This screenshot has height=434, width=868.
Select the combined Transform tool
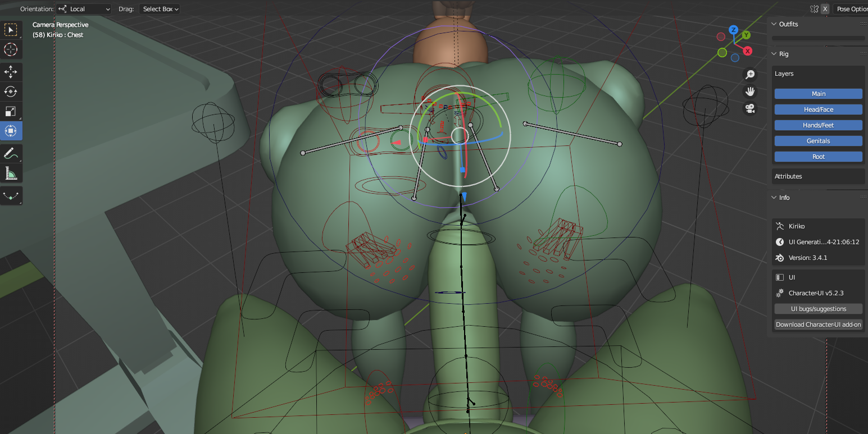coord(11,131)
